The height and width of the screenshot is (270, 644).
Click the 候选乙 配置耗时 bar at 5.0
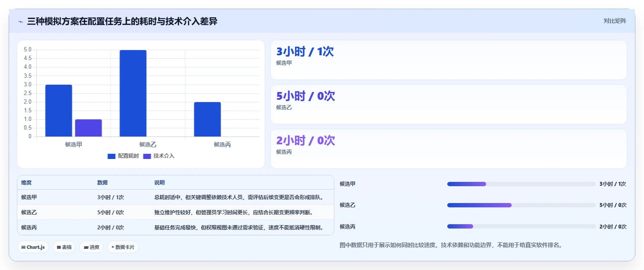click(x=133, y=93)
